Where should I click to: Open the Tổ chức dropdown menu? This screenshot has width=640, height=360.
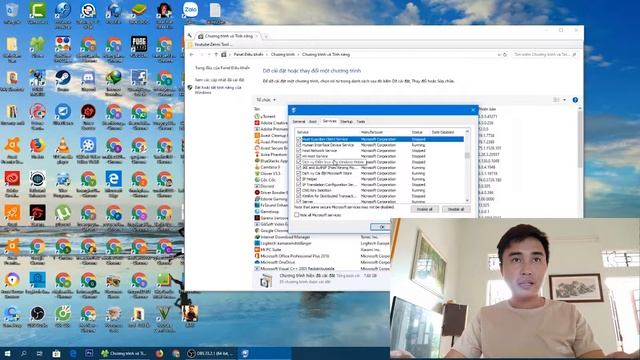tap(266, 100)
